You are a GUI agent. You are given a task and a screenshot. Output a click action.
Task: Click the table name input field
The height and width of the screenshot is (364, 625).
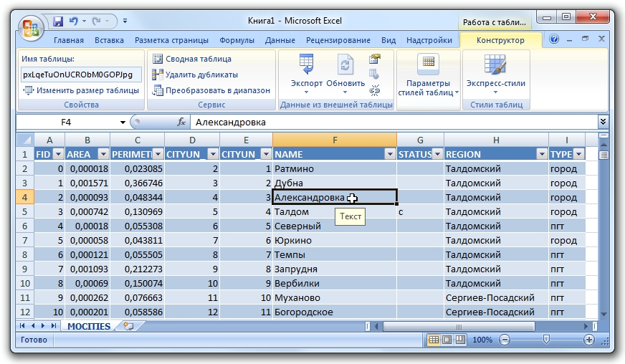click(80, 75)
